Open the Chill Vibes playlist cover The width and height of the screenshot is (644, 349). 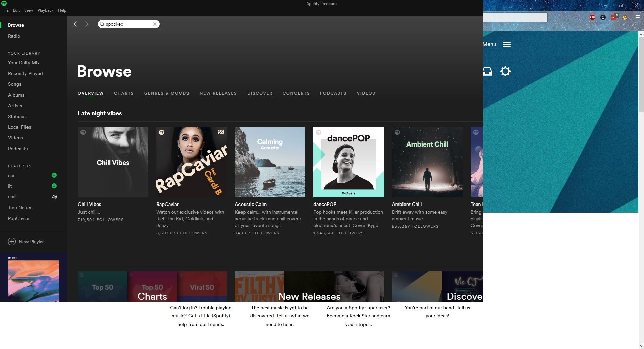[113, 162]
